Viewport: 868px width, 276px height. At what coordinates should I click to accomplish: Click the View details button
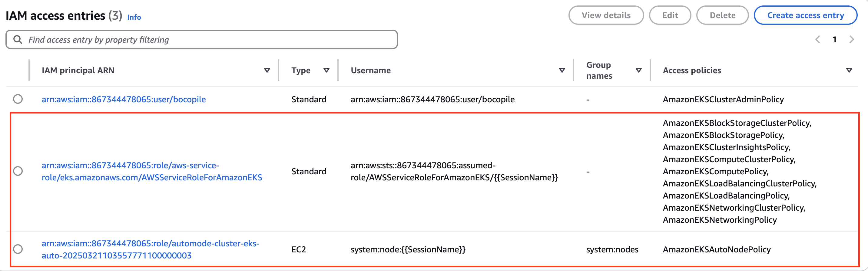(606, 15)
